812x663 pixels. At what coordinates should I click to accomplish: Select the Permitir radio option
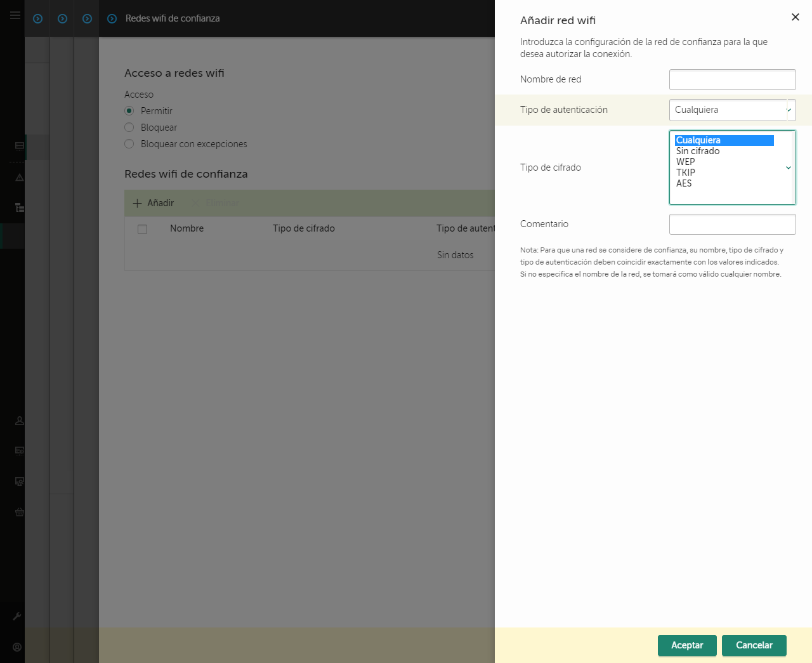pos(129,110)
